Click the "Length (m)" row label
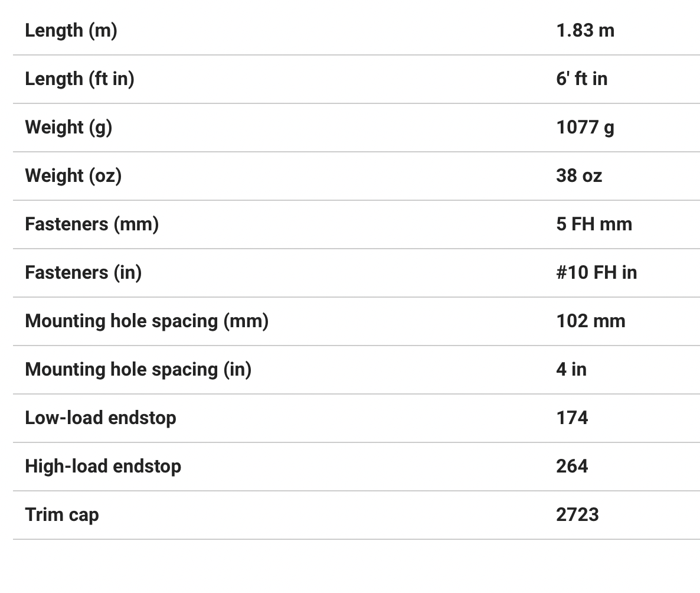 (x=71, y=30)
